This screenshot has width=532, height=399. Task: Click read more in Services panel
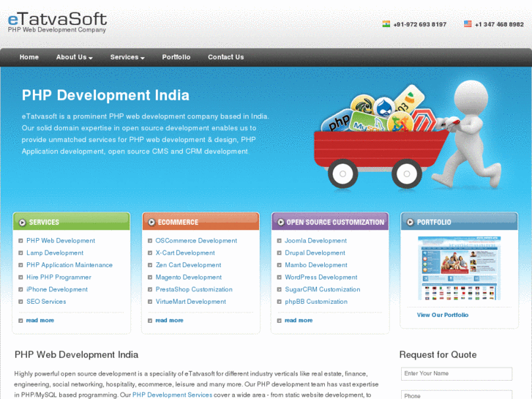[40, 321]
